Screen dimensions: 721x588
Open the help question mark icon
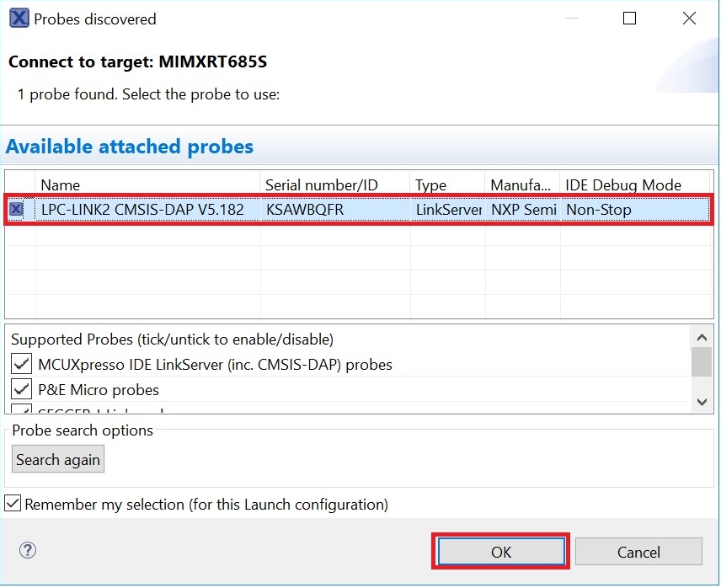pyautogui.click(x=28, y=551)
